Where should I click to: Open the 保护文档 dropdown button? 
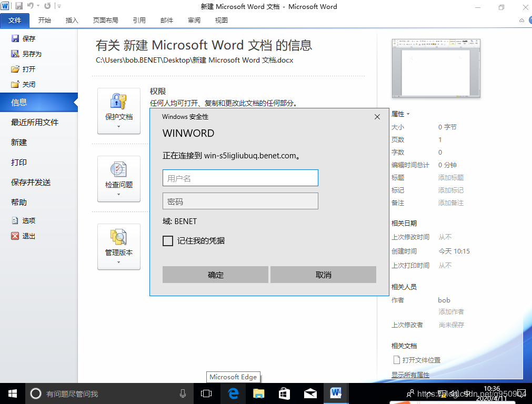119,111
